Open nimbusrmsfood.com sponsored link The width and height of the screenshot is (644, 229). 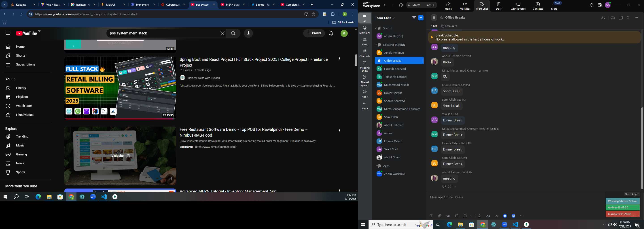click(216, 147)
